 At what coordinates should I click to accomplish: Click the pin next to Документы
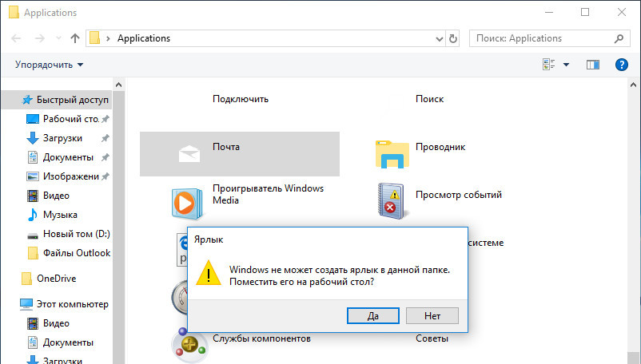click(x=105, y=157)
